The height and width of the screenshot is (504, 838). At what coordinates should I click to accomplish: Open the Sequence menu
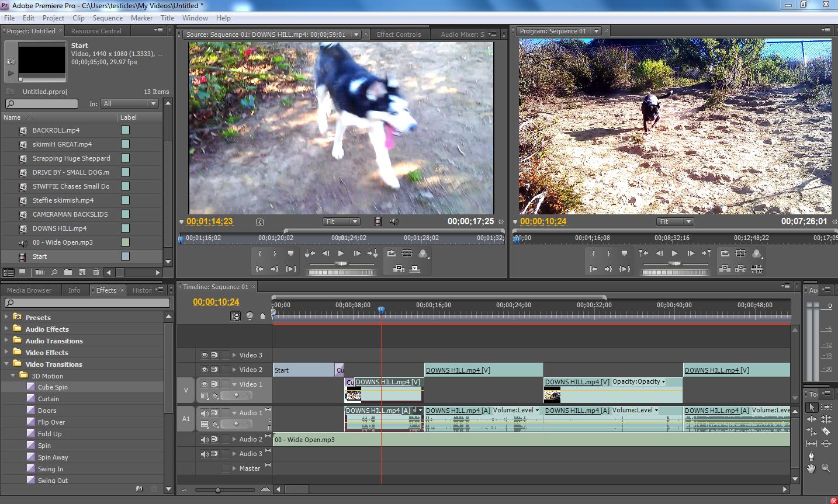[x=108, y=18]
